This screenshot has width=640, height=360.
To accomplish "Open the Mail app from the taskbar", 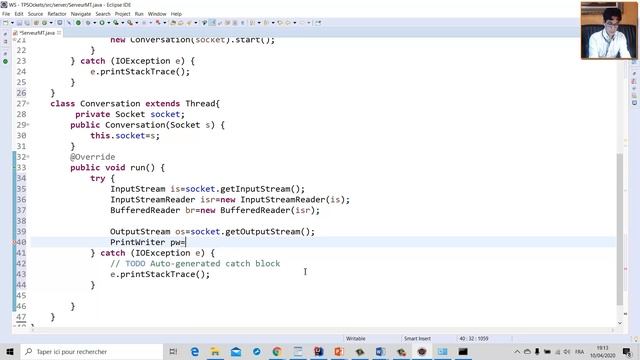I will (236, 351).
